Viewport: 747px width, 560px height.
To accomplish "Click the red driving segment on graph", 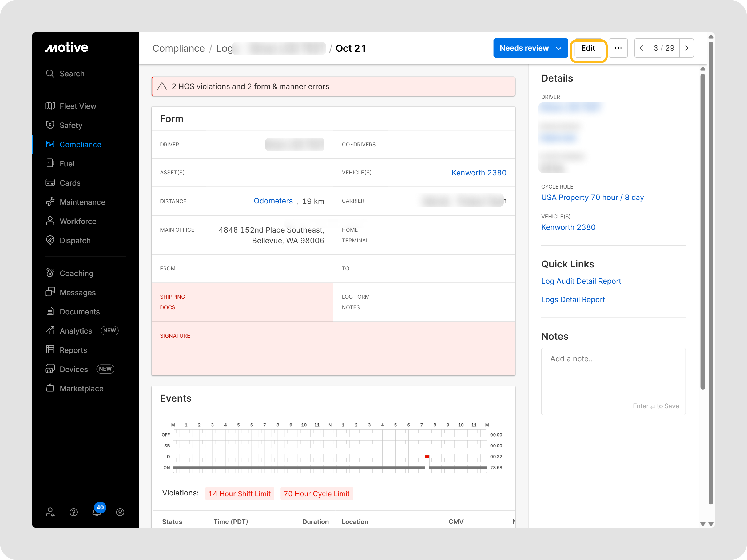I will pyautogui.click(x=427, y=456).
